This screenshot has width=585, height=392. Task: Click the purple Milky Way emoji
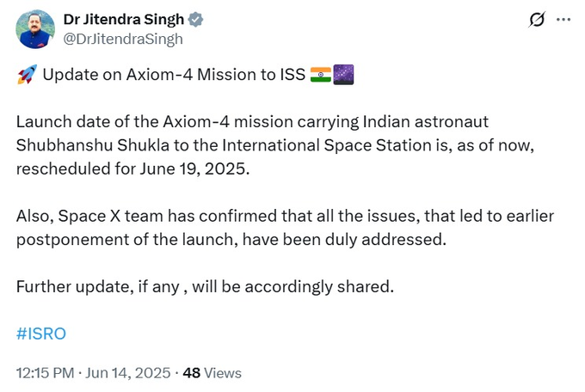[343, 75]
